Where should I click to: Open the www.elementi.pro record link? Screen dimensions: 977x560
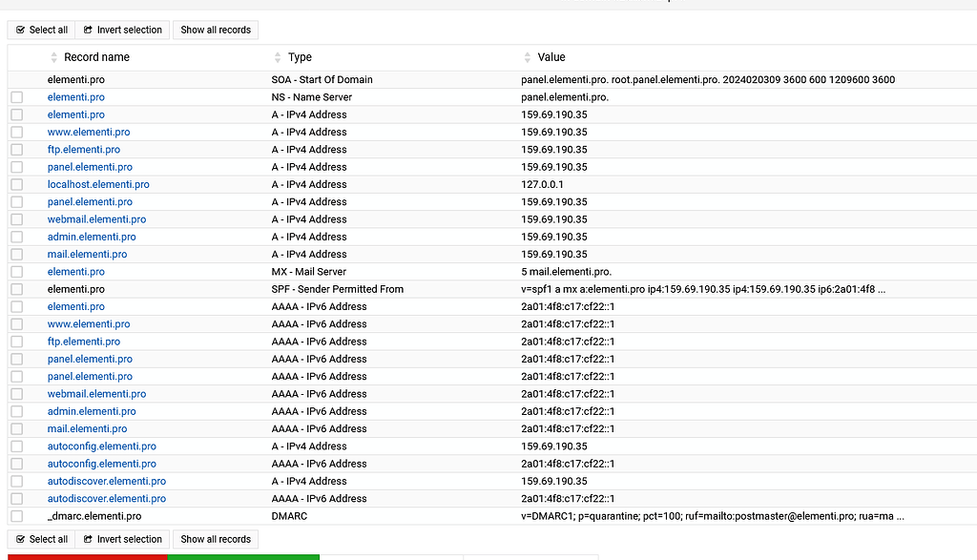click(x=89, y=132)
